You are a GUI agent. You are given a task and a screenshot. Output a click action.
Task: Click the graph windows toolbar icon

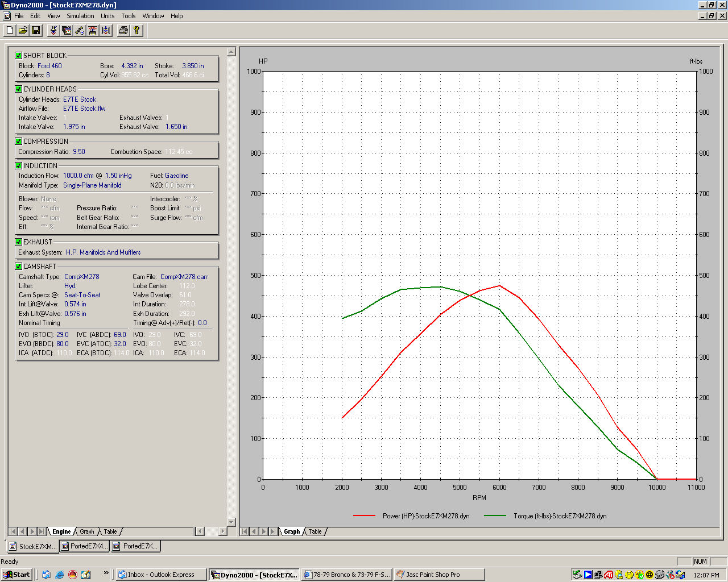tap(67, 30)
